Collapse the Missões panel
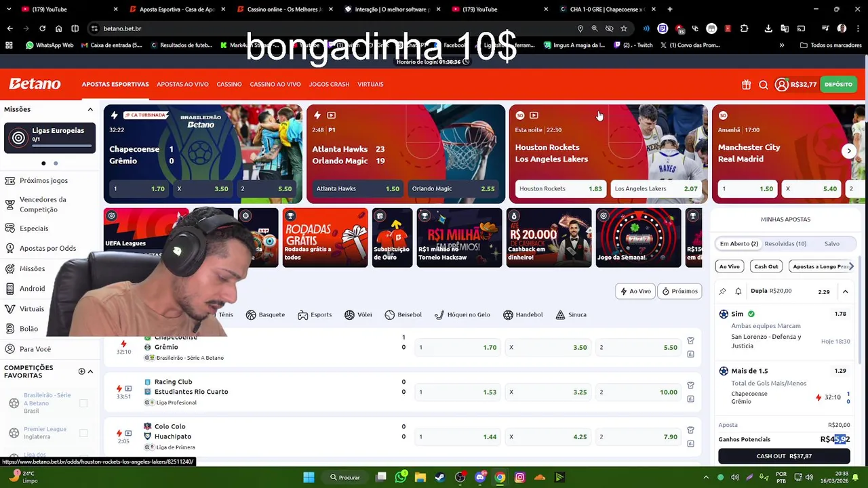 (x=90, y=109)
